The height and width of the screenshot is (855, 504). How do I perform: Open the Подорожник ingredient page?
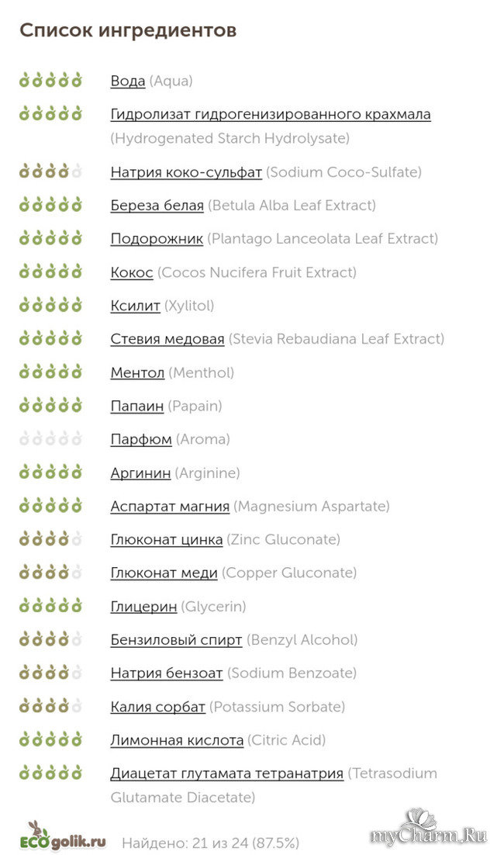[157, 239]
